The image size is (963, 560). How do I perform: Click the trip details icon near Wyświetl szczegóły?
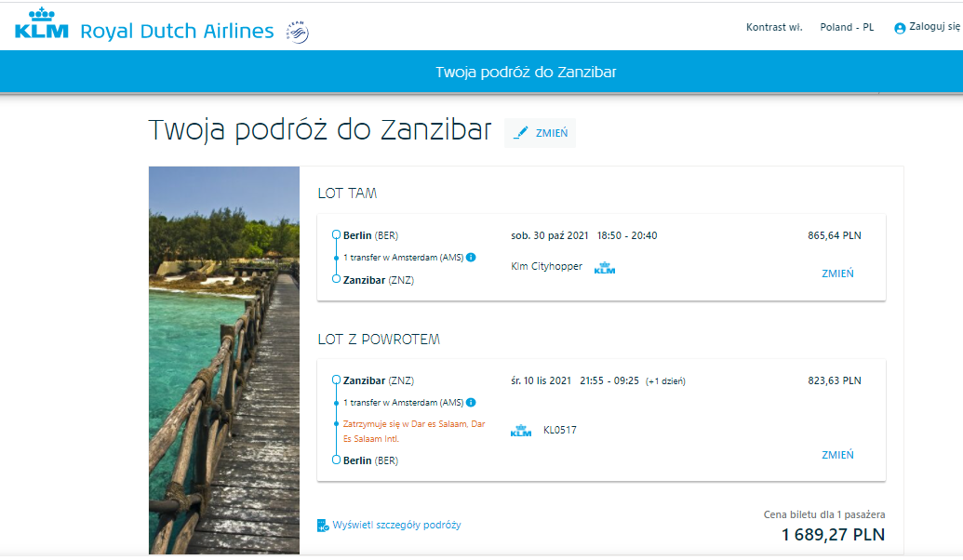point(323,525)
